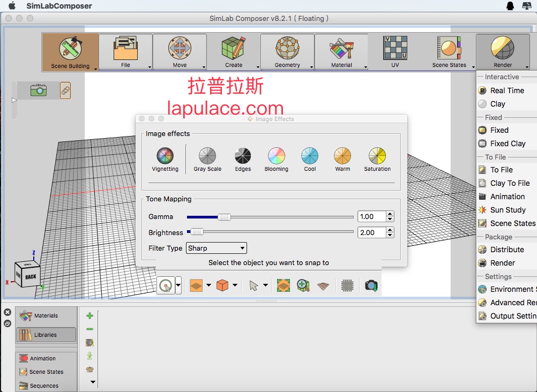Apply the Saturation image effect

377,160
